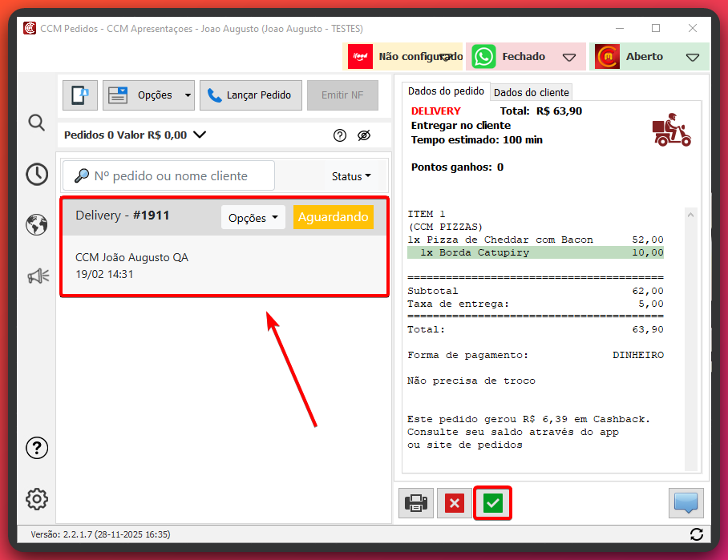Open the help question mark sidebar icon

37,448
